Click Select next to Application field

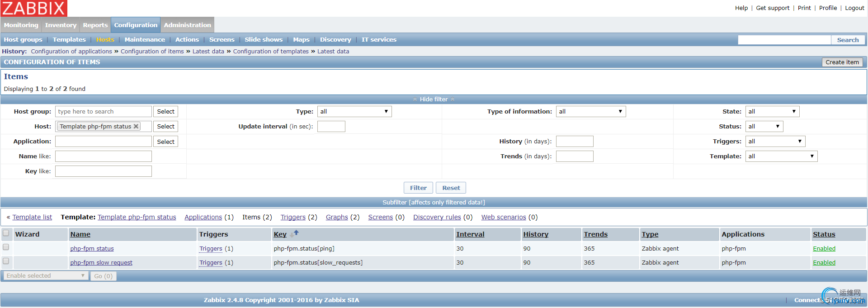click(165, 142)
